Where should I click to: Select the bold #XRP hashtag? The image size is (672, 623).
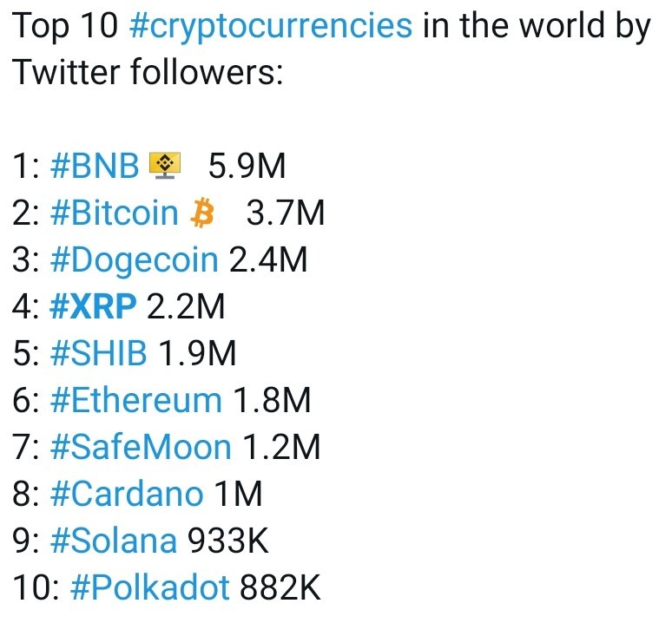(93, 306)
